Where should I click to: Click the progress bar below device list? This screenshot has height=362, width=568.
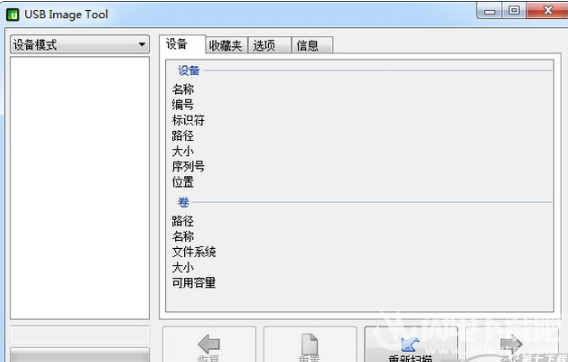pyautogui.click(x=80, y=335)
